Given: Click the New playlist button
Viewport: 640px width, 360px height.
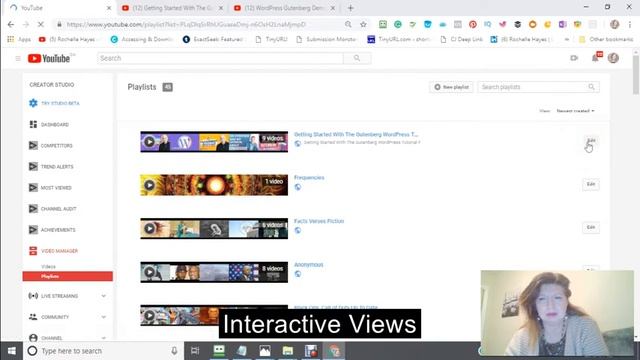Looking at the screenshot, I should (451, 87).
